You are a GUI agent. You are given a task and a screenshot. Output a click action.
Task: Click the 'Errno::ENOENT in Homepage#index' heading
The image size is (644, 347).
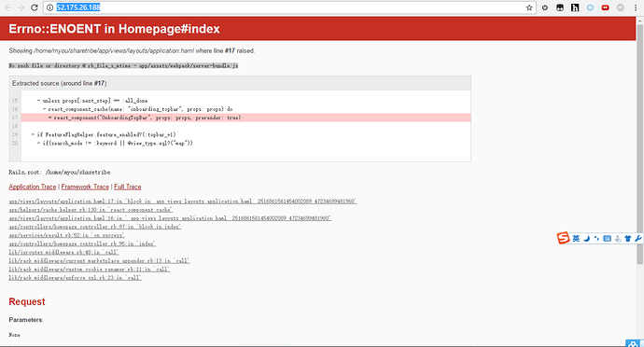(x=114, y=29)
